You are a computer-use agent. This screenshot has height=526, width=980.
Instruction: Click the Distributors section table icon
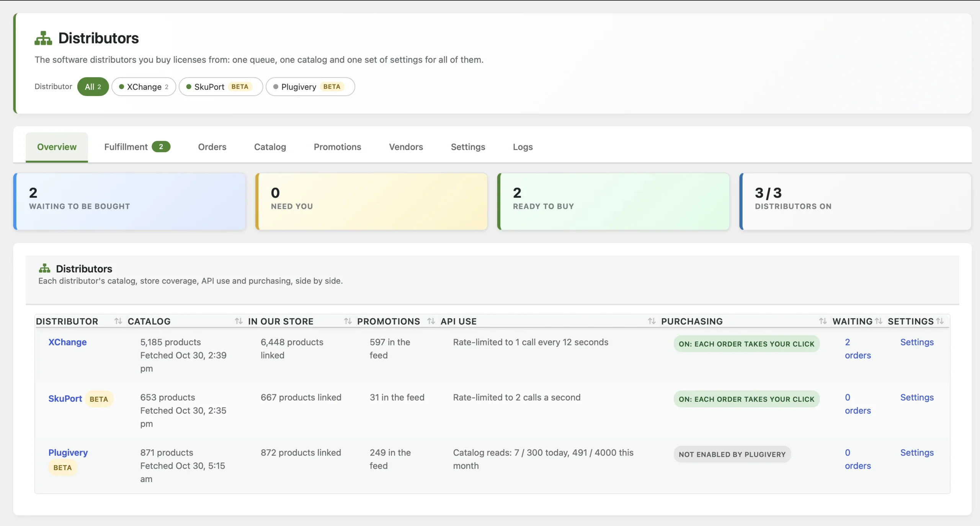point(44,269)
